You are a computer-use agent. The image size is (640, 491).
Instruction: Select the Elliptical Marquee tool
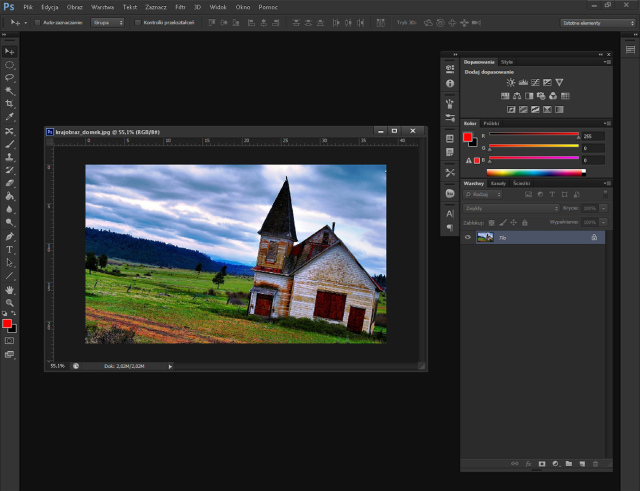[9, 65]
